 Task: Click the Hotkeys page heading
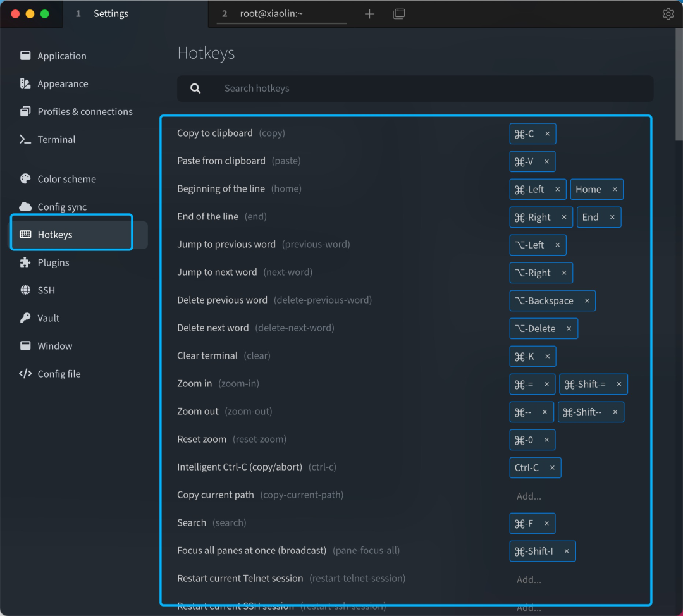[x=206, y=53]
